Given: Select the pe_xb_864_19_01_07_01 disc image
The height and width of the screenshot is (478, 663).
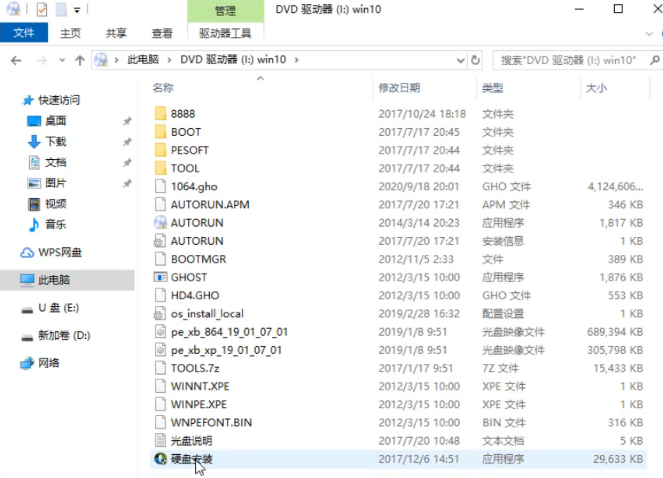Looking at the screenshot, I should [228, 332].
